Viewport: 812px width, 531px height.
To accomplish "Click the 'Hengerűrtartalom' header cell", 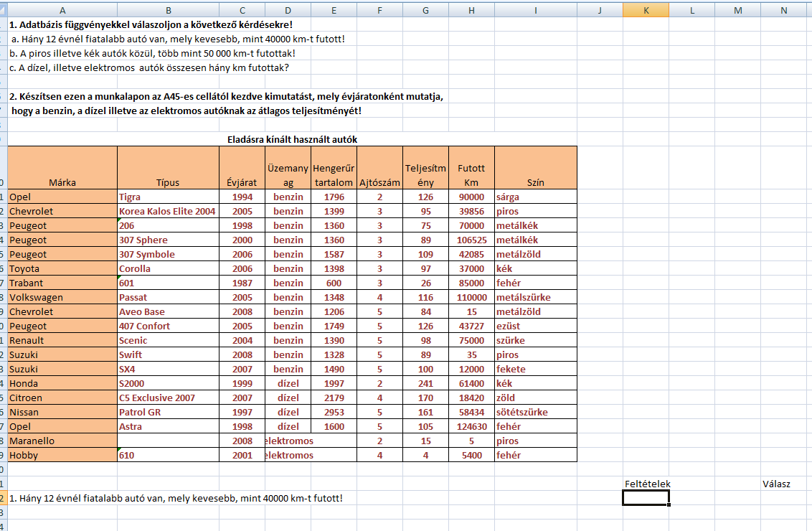I will [x=334, y=168].
